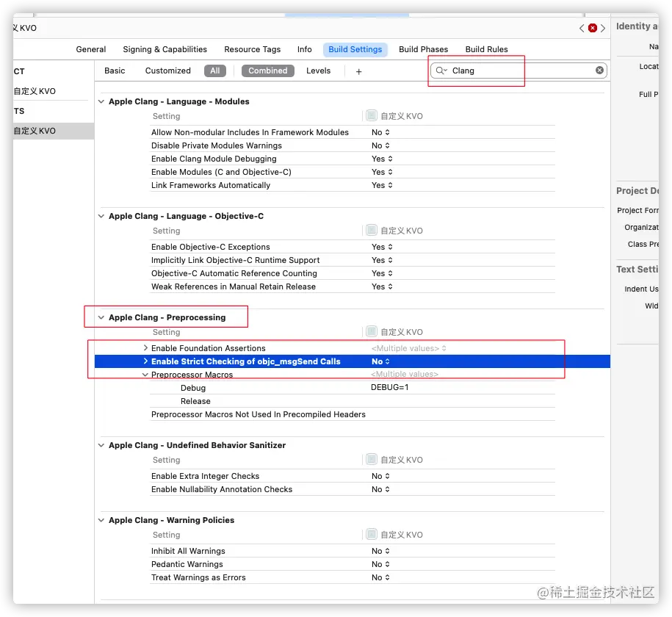
Task: Go to previous issue arrow
Action: [582, 28]
